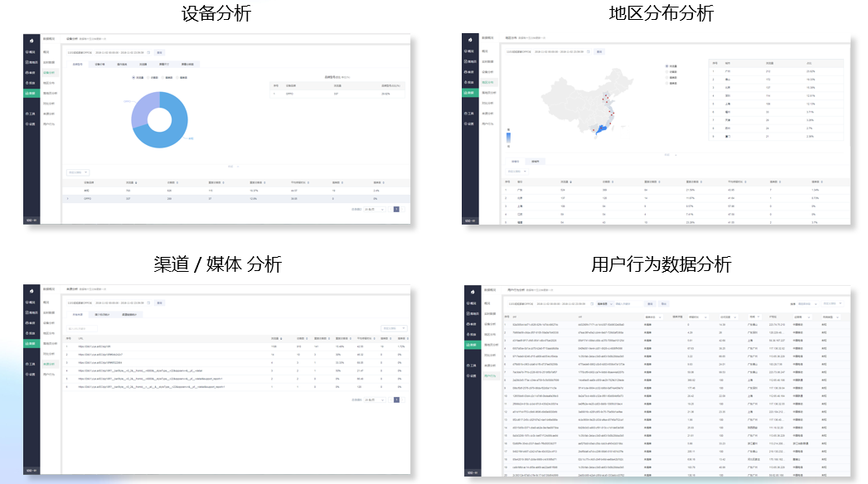Viewport: 868px width, 484px height.
Task: Open 工具 icon in the 地区分布分析 panel sidebar
Action: click(x=470, y=113)
